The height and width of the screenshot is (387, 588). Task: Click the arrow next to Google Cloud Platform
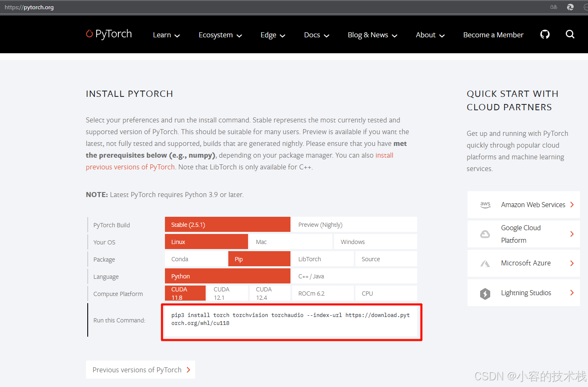572,234
